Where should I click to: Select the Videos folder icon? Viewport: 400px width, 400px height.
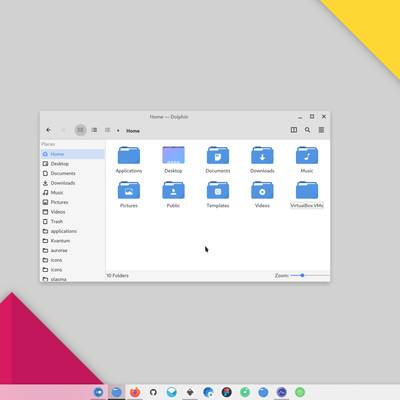pyautogui.click(x=262, y=190)
